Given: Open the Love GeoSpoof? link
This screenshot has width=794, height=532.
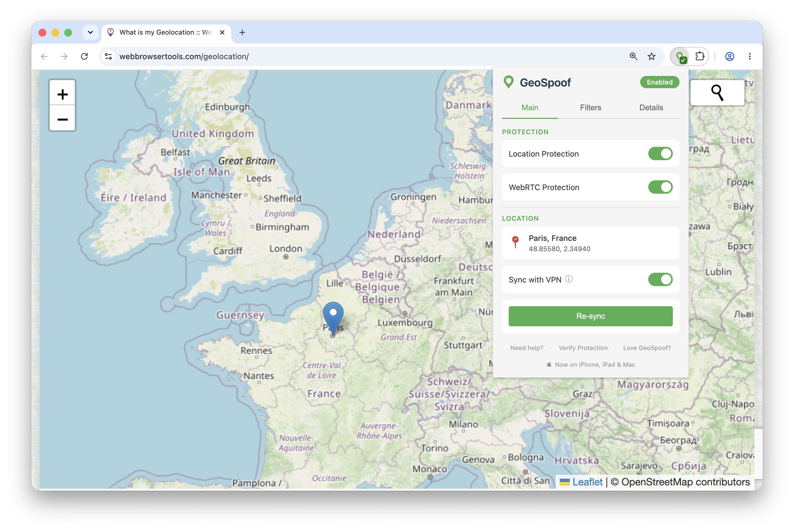Looking at the screenshot, I should coord(647,348).
